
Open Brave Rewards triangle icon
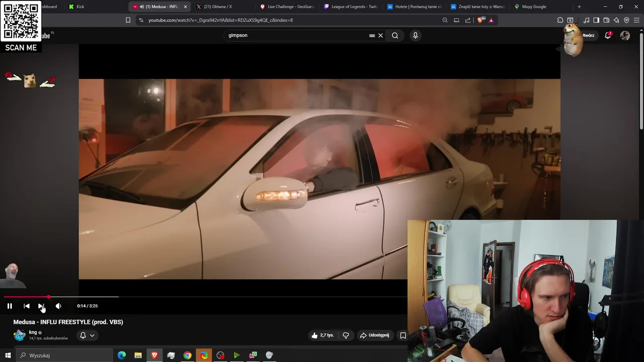click(491, 20)
